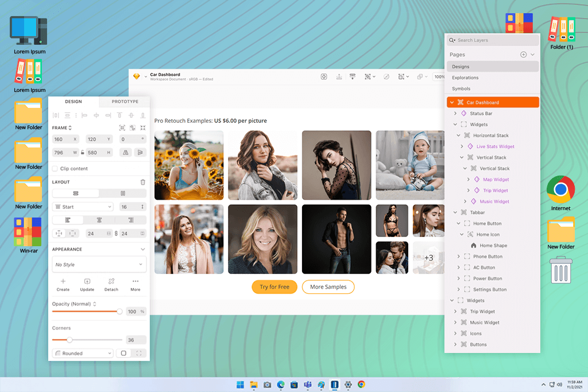Click the Try for Free button
588x392 pixels.
[274, 287]
